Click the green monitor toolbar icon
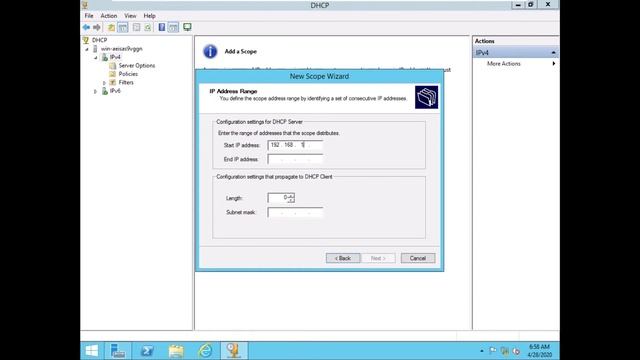 [187, 27]
